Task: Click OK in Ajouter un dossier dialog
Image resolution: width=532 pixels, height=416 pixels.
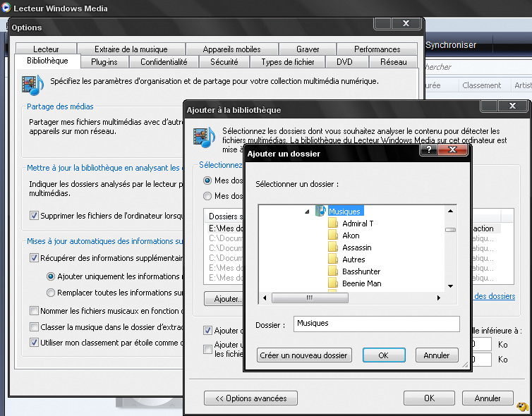Action: 384,355
